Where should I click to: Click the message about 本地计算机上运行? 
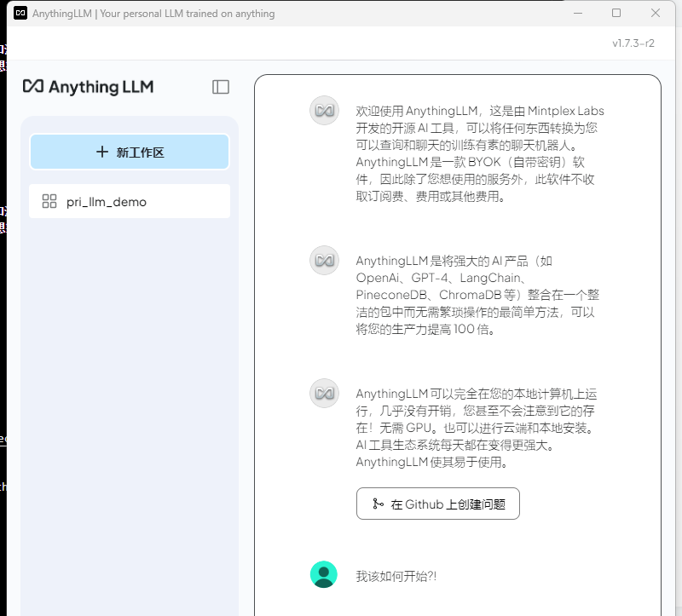click(477, 428)
